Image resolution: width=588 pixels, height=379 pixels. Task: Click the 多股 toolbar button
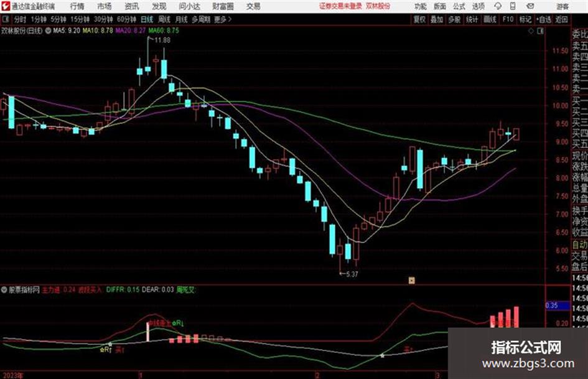454,19
